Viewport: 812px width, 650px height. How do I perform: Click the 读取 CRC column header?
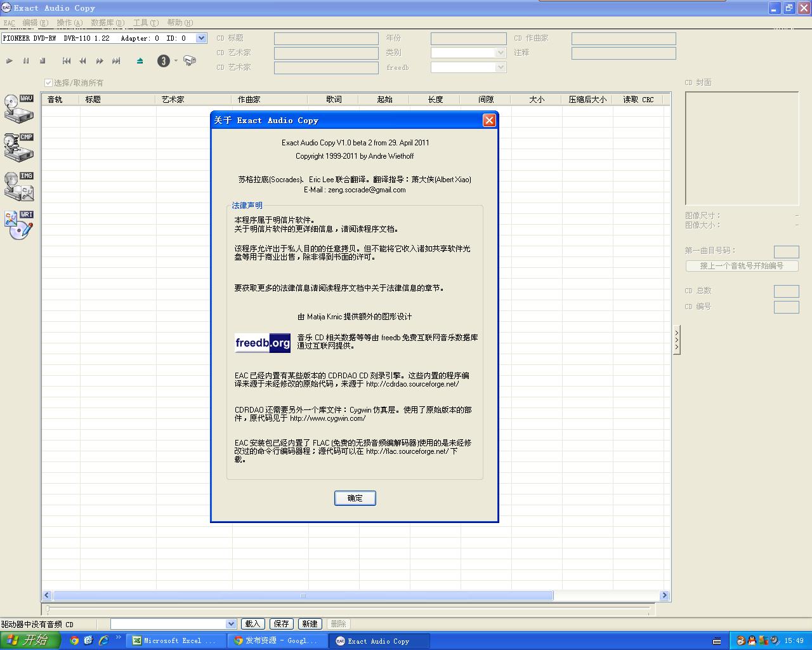638,100
